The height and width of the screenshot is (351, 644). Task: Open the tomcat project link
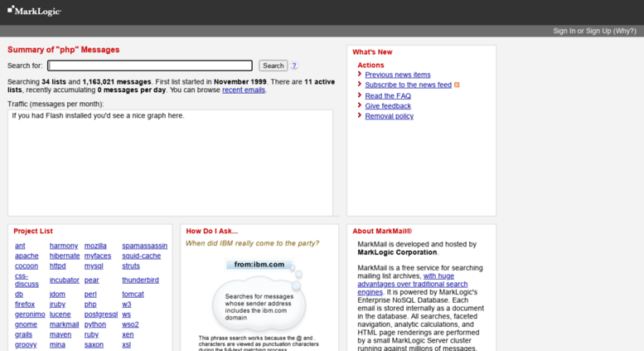click(x=133, y=294)
